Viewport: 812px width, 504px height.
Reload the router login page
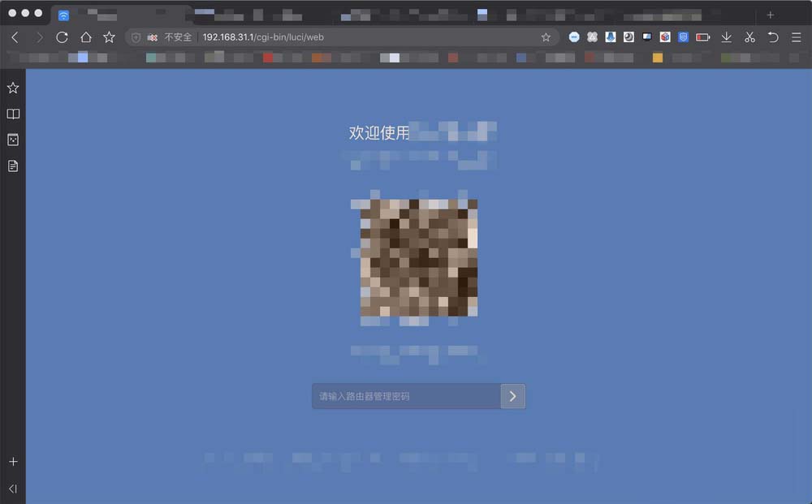click(x=63, y=37)
